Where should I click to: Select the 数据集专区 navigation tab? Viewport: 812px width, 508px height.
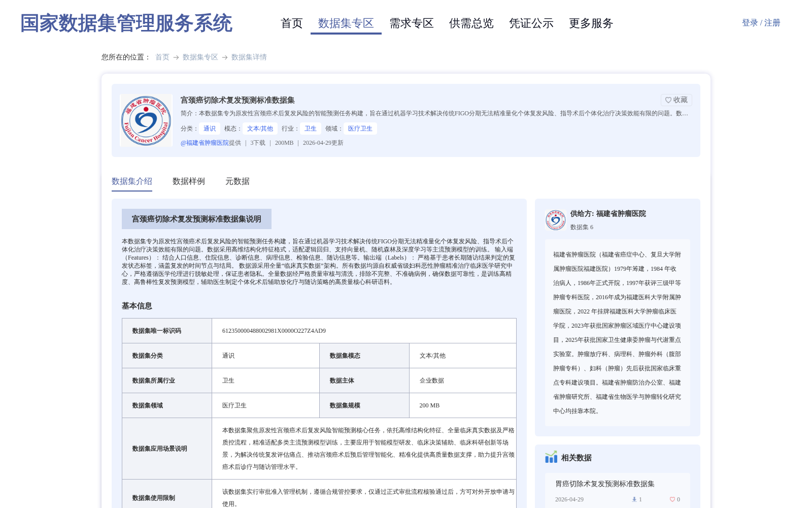[346, 23]
